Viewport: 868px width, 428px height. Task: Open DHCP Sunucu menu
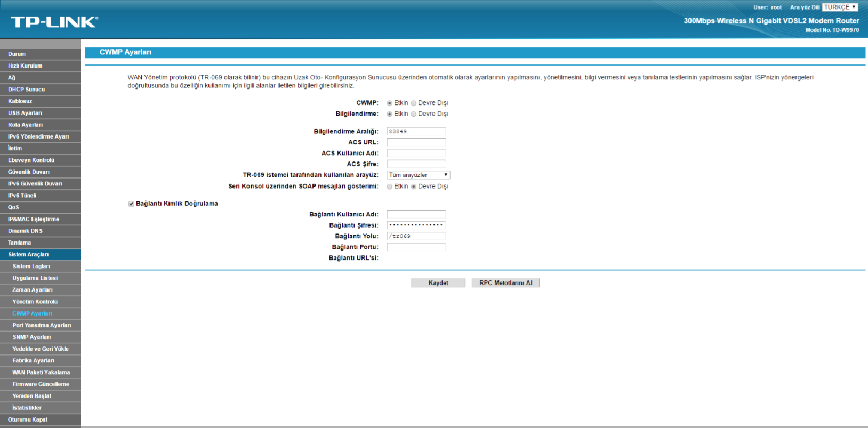pos(40,90)
